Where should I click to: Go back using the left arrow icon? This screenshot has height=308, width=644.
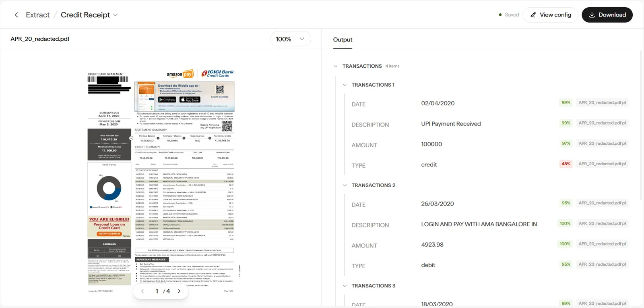tap(17, 15)
